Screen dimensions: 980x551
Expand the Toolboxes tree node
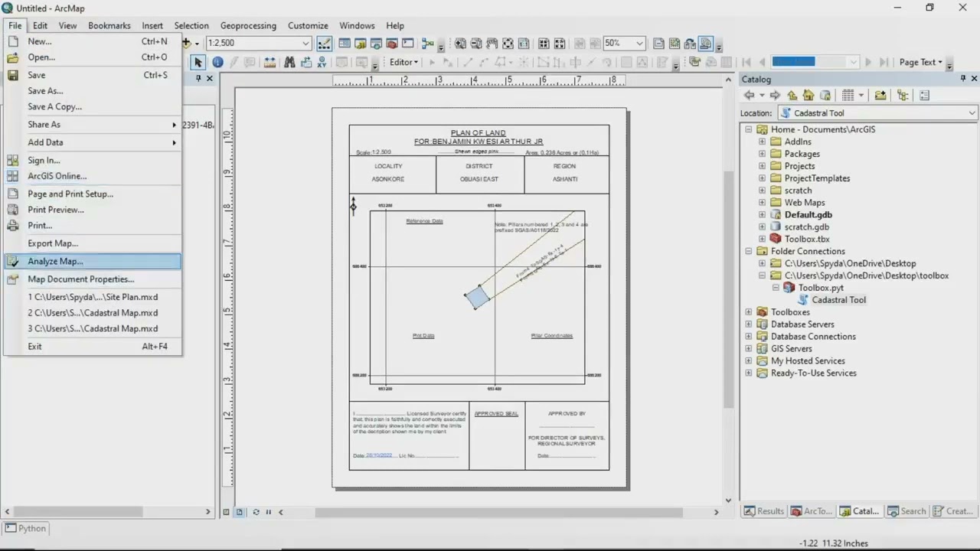point(749,312)
